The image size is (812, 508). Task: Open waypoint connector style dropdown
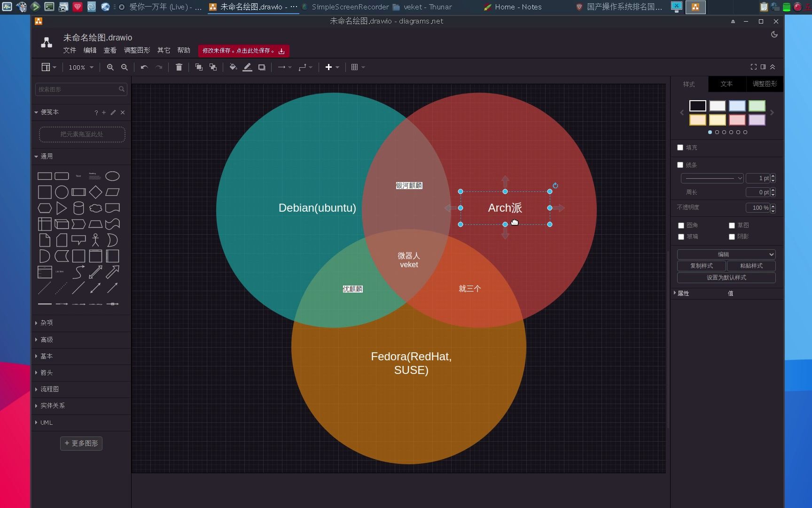pos(305,67)
